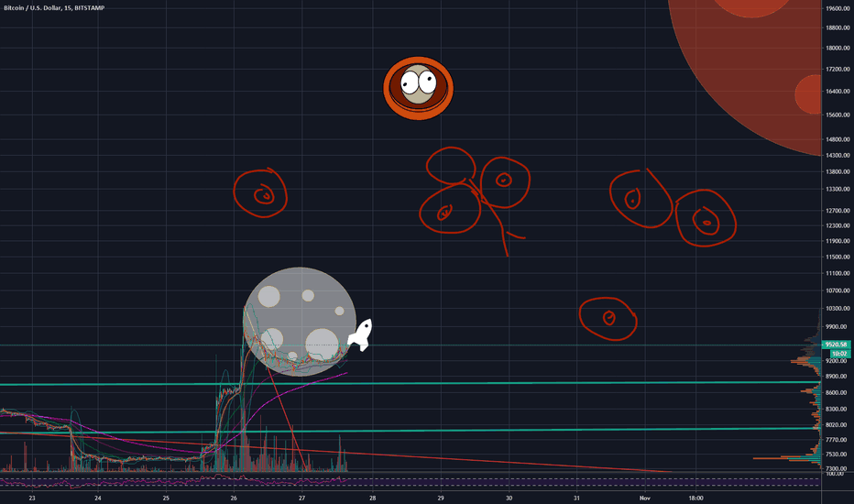Select the upper teal horizontal line near 8900
Image resolution: width=854 pixels, height=504 pixels.
tap(411, 384)
